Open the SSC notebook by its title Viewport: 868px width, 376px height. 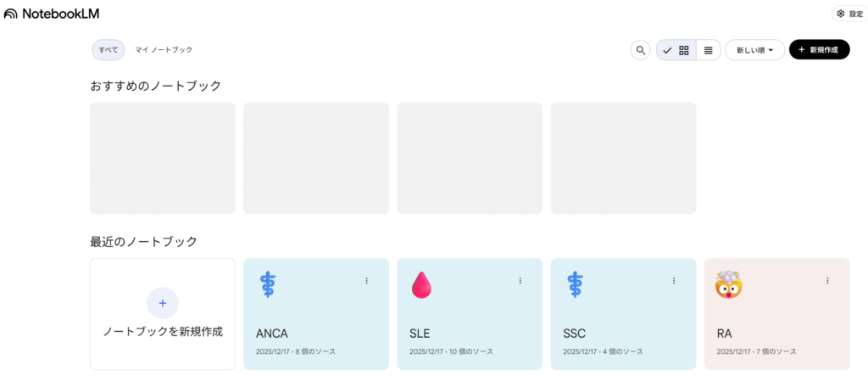pos(574,334)
